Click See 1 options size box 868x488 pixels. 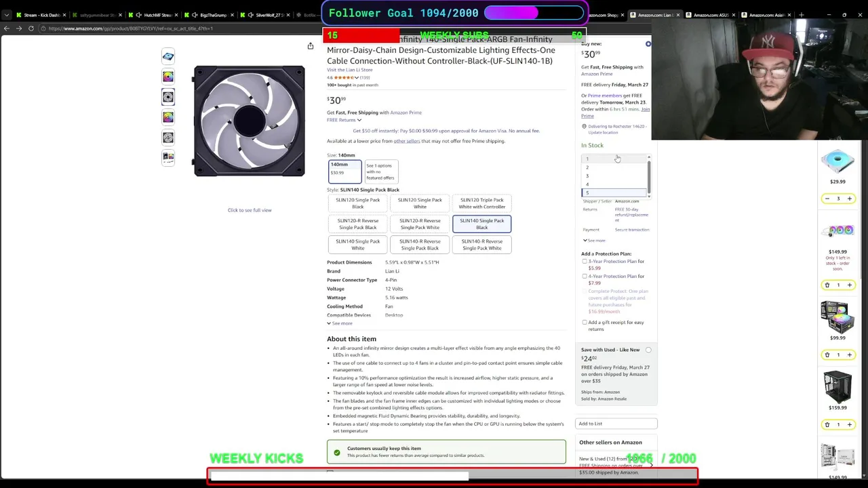pyautogui.click(x=381, y=171)
